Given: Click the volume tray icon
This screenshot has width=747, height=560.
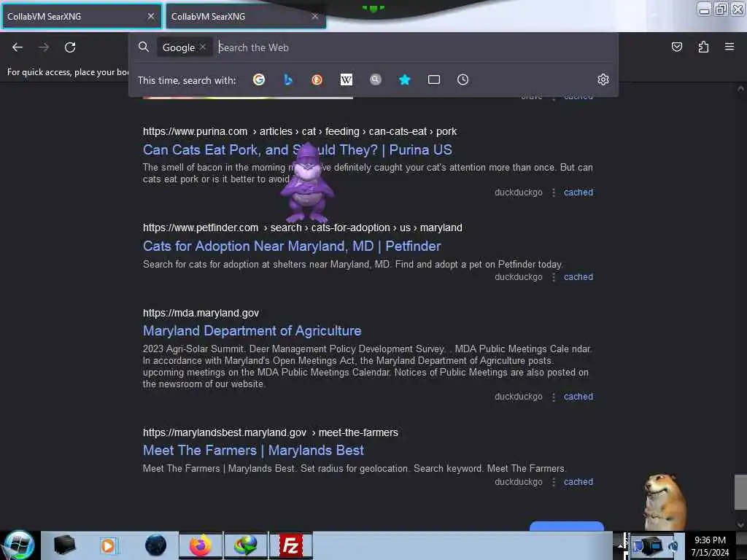Looking at the screenshot, I should click(673, 546).
